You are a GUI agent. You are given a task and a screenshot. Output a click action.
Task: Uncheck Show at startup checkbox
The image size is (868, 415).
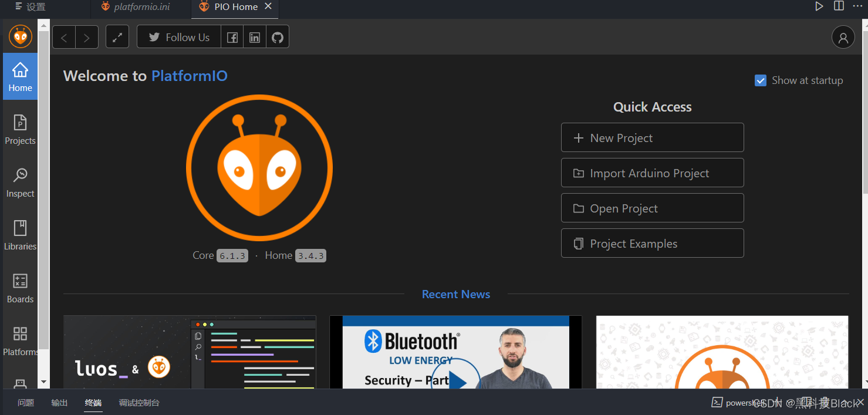pos(761,80)
